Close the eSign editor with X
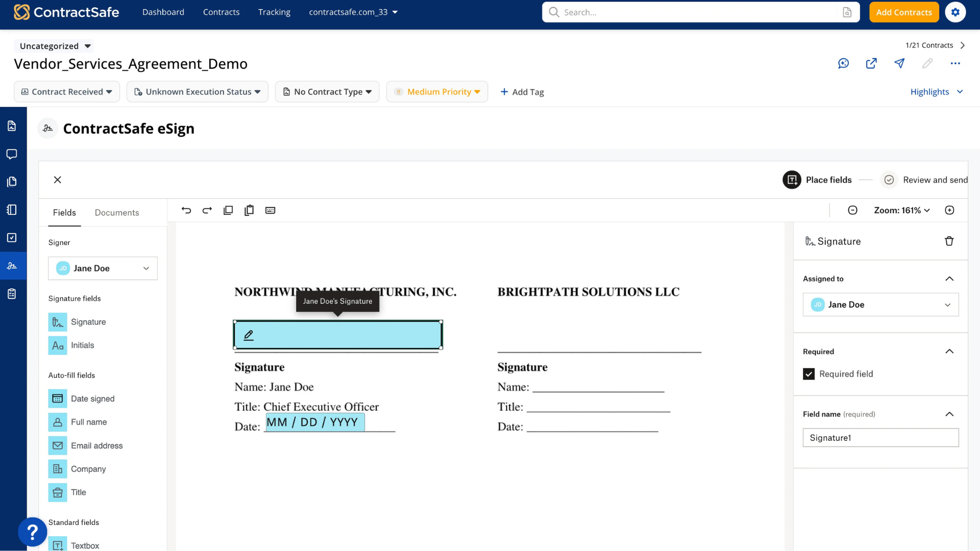This screenshot has width=980, height=551. point(58,180)
